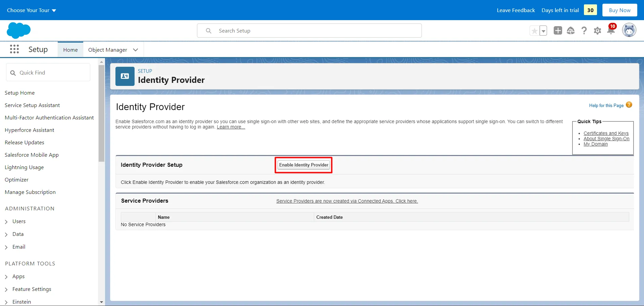Viewport: 644px width, 306px height.
Task: Click the trial days left badge 30
Action: (x=590, y=10)
